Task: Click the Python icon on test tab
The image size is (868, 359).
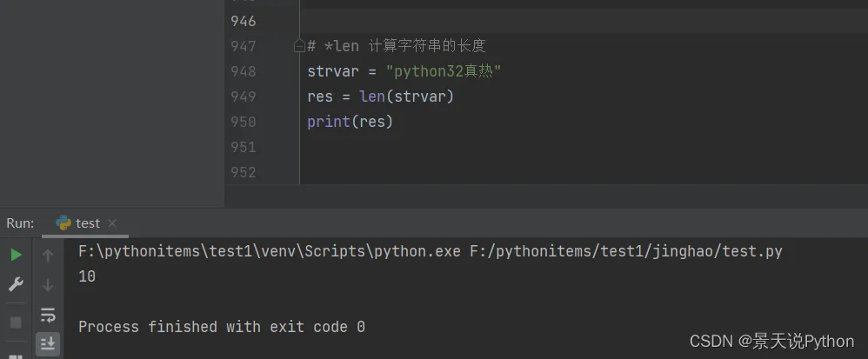Action: (x=63, y=223)
